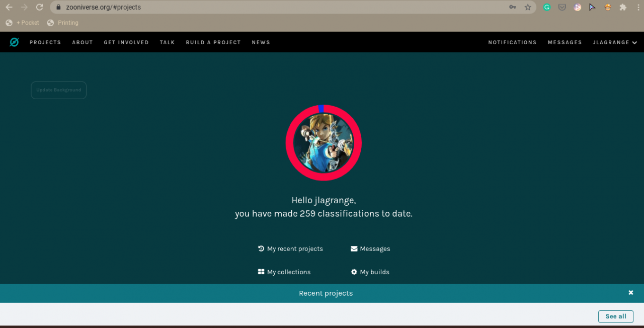Open the Get Involved menu item
This screenshot has width=644, height=328.
click(126, 42)
